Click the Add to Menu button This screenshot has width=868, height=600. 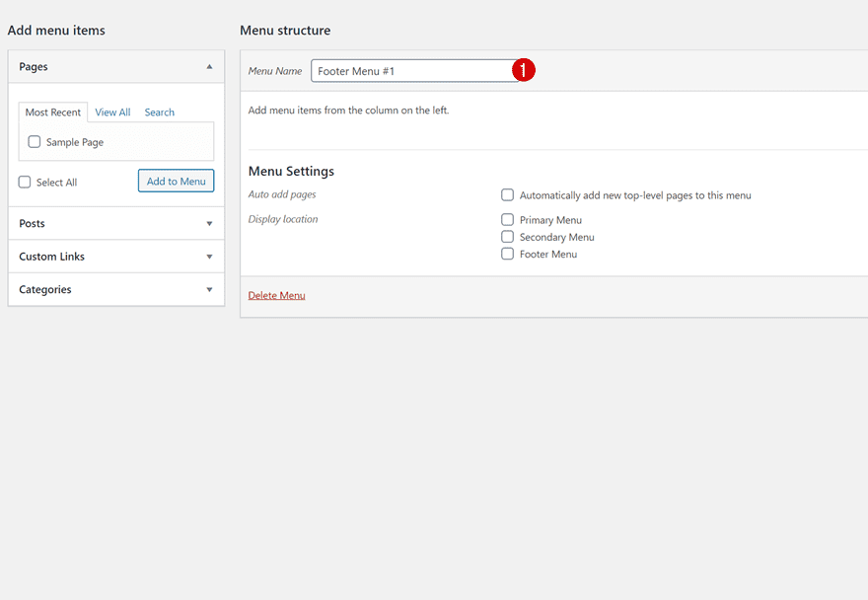[176, 181]
